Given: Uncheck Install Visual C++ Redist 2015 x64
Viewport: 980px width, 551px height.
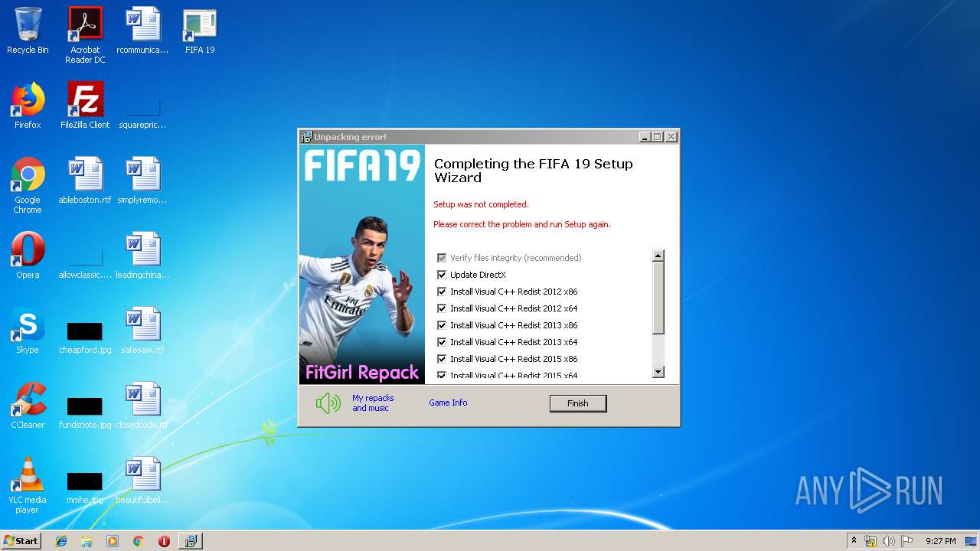Looking at the screenshot, I should click(442, 375).
